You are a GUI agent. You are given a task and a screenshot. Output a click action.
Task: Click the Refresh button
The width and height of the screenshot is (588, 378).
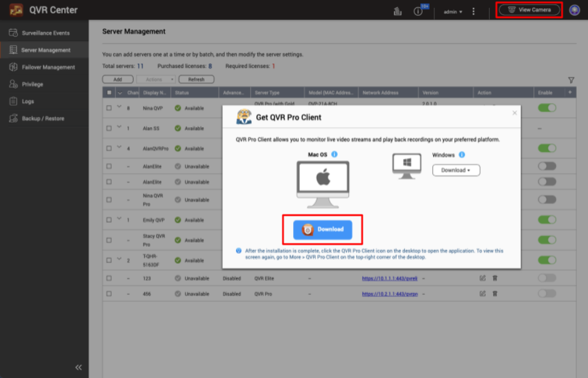[196, 79]
